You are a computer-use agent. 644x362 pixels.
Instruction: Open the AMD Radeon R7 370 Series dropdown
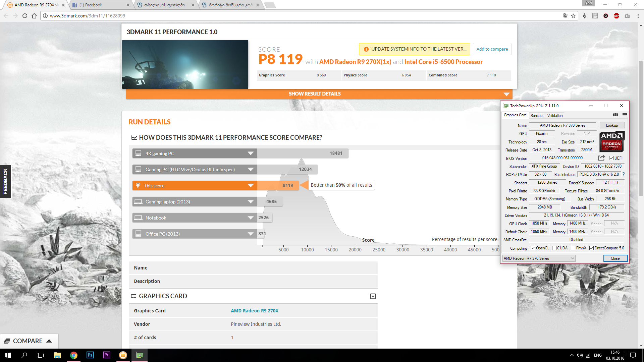[539, 258]
